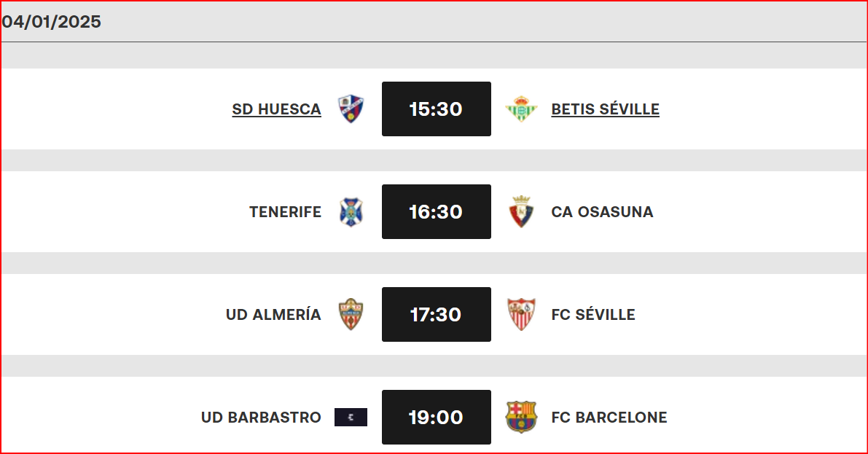Viewport: 868px width, 454px height.
Task: Click the FC Barcelone crest
Action: (520, 417)
